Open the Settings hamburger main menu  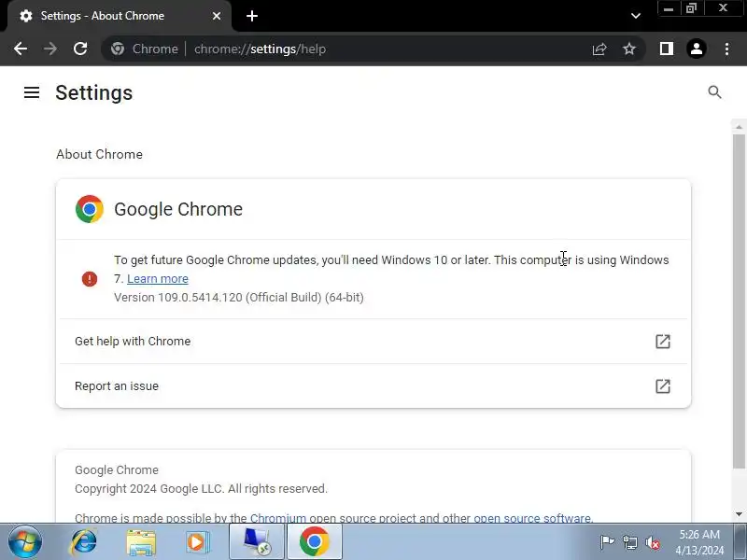click(x=32, y=92)
